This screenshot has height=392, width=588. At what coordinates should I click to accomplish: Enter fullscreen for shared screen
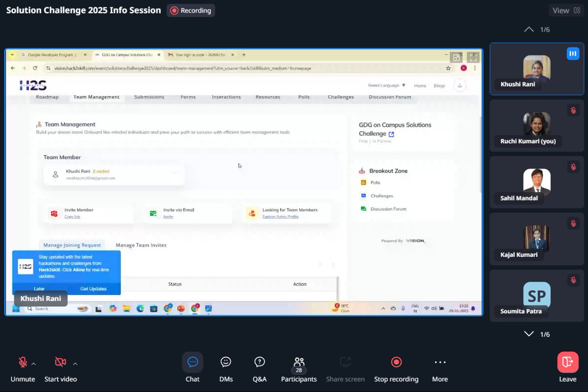[x=472, y=57]
